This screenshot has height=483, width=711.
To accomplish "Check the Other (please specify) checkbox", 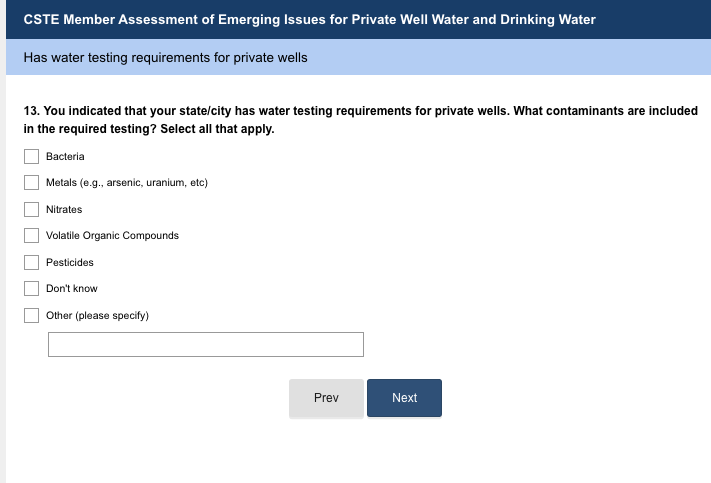I will tap(31, 316).
